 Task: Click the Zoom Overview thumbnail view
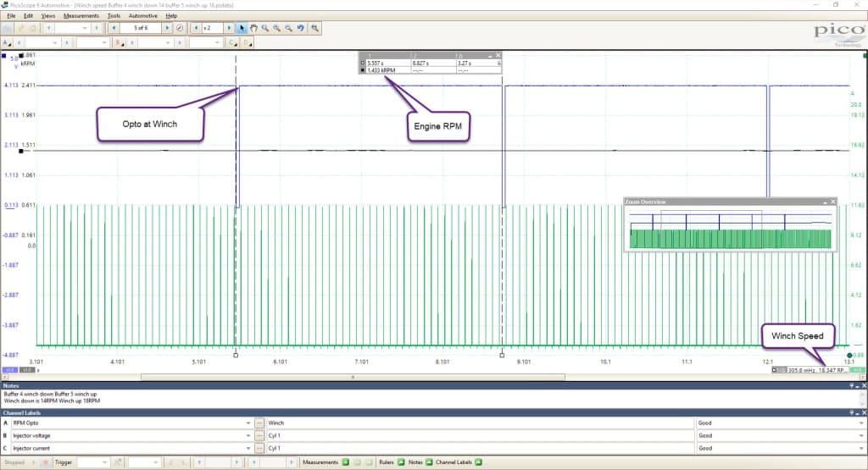730,229
